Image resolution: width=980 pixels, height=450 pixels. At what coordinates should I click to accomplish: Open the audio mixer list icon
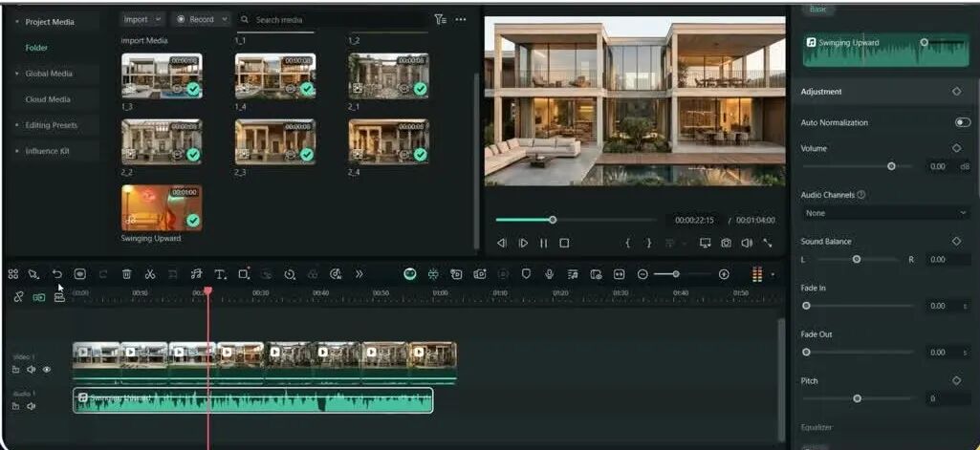(573, 274)
